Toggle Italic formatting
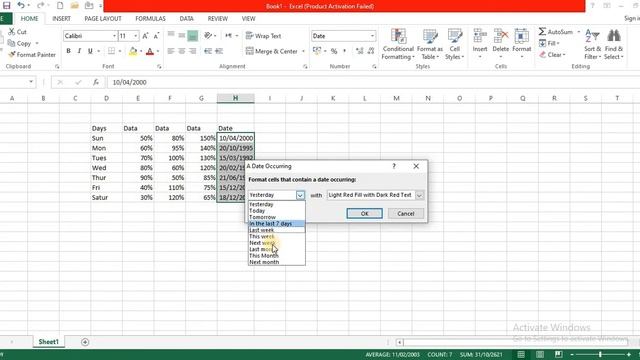Viewport: 640px width, 360px height. (x=79, y=51)
